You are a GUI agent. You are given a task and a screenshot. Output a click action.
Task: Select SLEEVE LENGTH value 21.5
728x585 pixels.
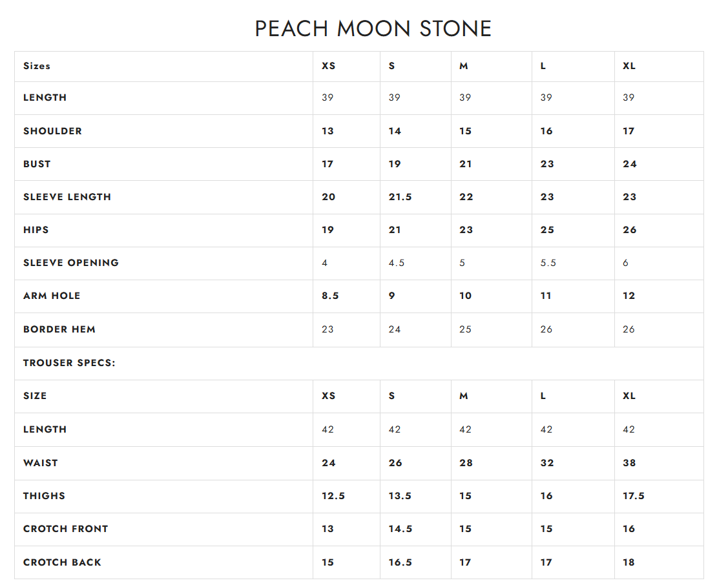400,197
